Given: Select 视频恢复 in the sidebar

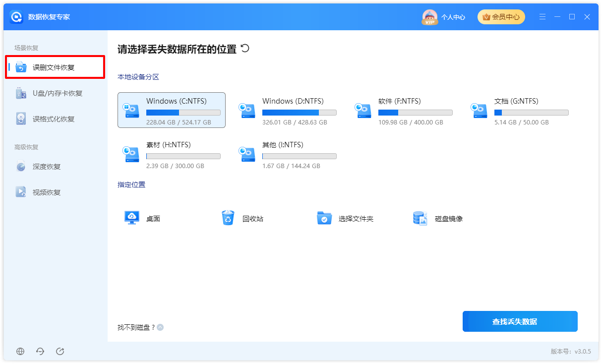Looking at the screenshot, I should click(x=55, y=192).
